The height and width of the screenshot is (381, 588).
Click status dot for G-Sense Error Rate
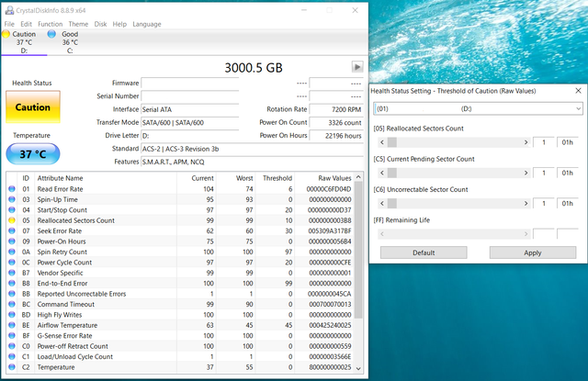(12, 336)
